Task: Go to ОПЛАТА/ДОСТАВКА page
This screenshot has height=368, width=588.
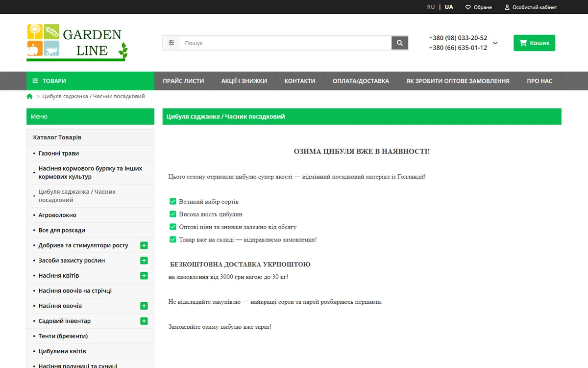Action: (361, 81)
